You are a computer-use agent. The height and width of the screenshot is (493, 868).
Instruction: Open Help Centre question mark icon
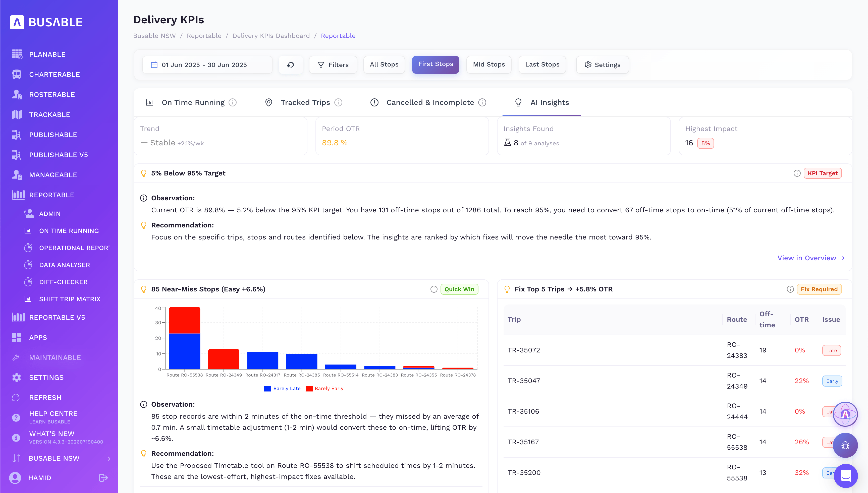pos(16,417)
